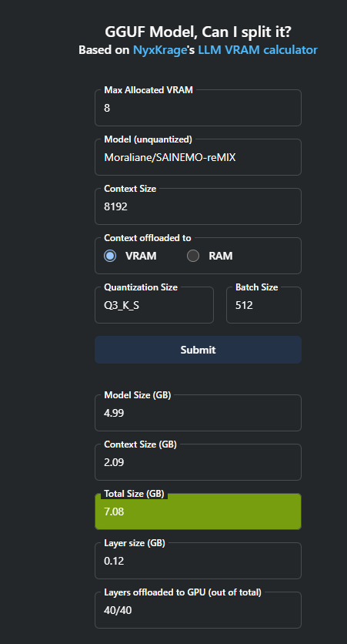Click the Submit button
Viewport: 347px width, 644px height.
pyautogui.click(x=198, y=350)
